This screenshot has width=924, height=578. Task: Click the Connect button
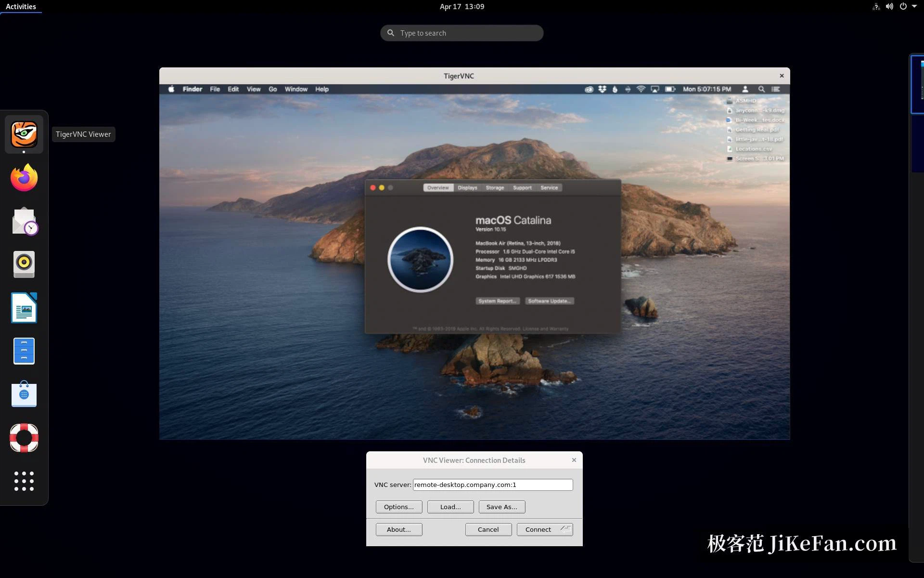coord(545,529)
